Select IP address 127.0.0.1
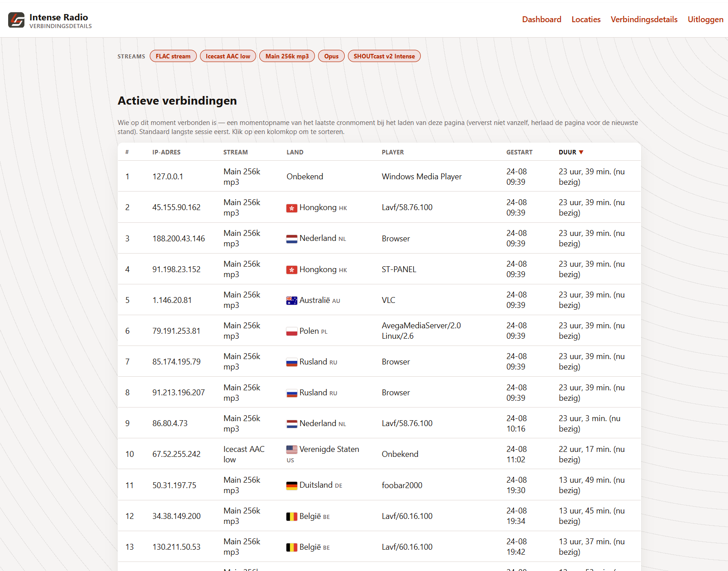Image resolution: width=728 pixels, height=571 pixels. pos(168,177)
